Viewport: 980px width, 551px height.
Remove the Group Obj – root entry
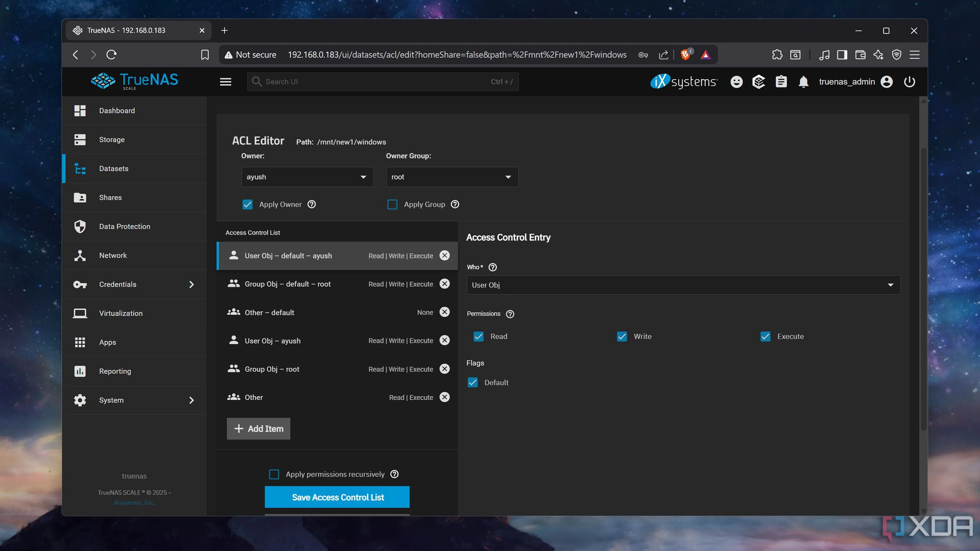coord(444,369)
